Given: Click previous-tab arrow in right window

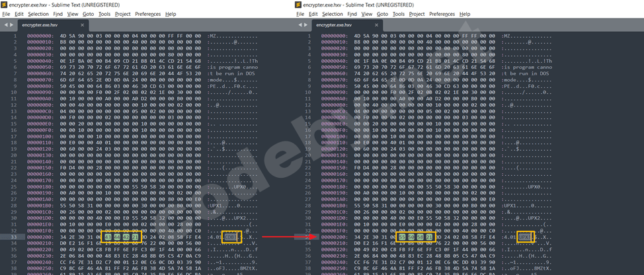Looking at the screenshot, I should [x=300, y=25].
